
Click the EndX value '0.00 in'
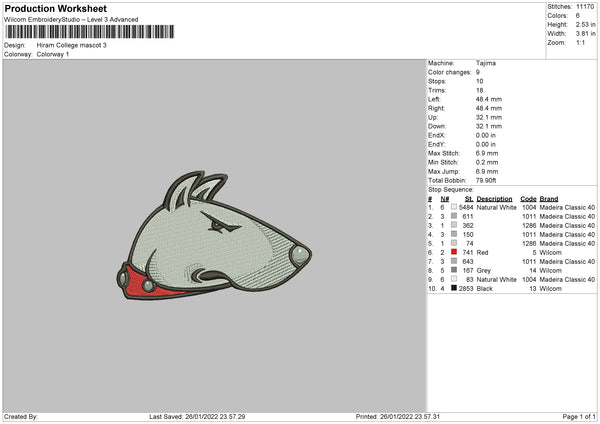click(486, 135)
